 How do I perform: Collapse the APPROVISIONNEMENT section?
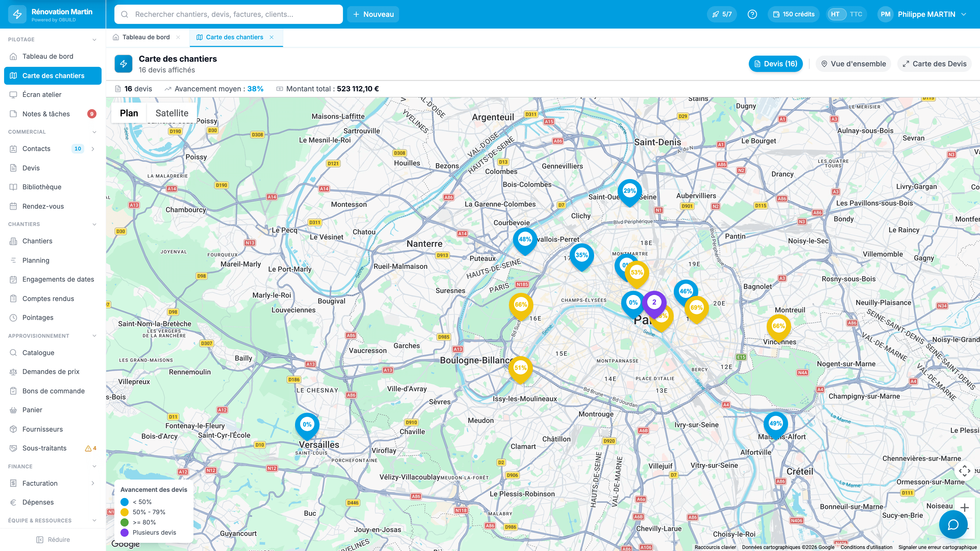[94, 336]
